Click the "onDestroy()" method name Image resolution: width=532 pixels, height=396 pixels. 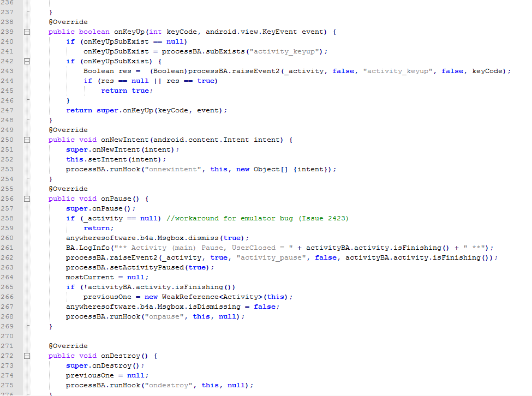[124, 356]
